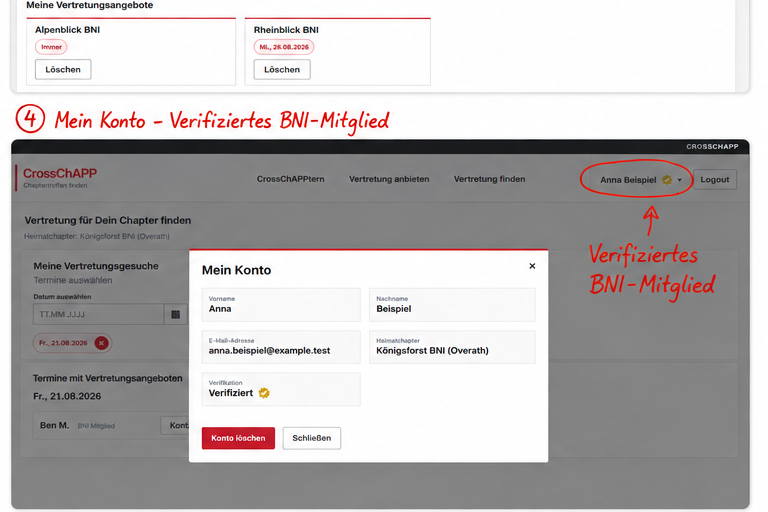This screenshot has width=768, height=512.
Task: Click the 'Meine Vertretungsangebote' heading
Action: point(90,5)
